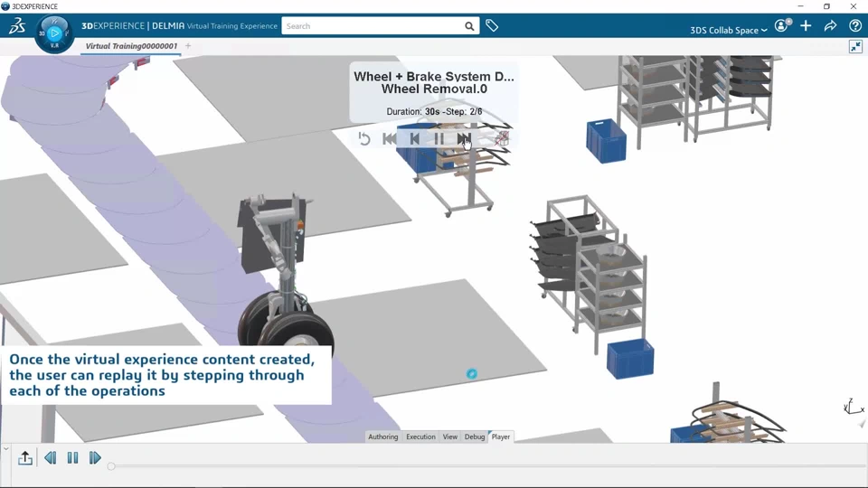The height and width of the screenshot is (488, 868).
Task: Click the share arrow icon
Action: click(830, 25)
